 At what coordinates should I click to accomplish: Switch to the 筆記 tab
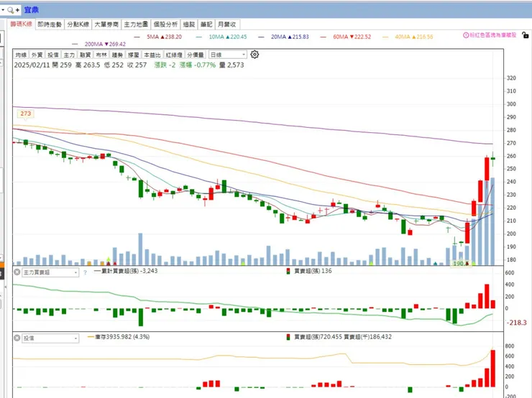206,24
